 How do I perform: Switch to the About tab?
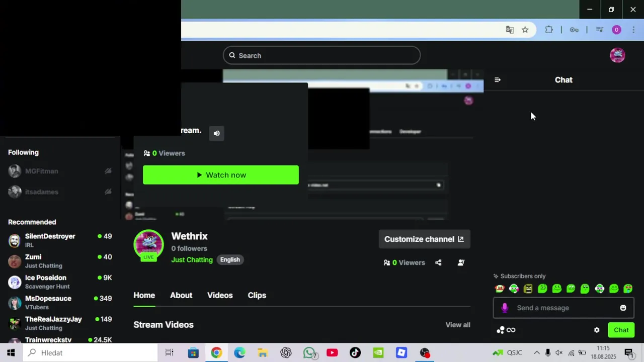pos(181,296)
